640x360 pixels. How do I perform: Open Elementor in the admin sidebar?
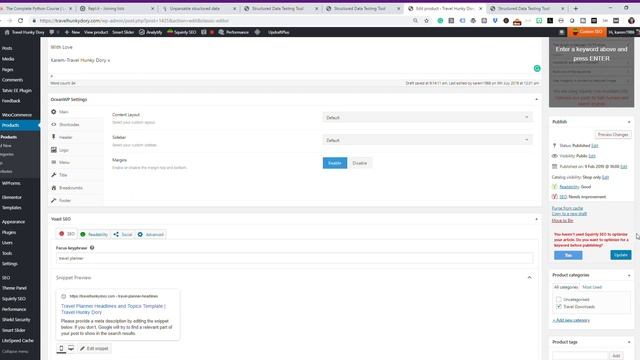point(12,198)
